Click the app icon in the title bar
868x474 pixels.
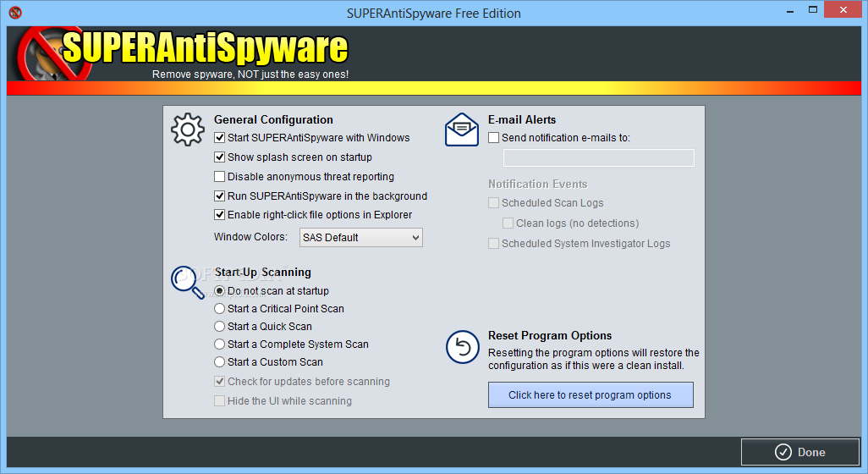tap(15, 12)
